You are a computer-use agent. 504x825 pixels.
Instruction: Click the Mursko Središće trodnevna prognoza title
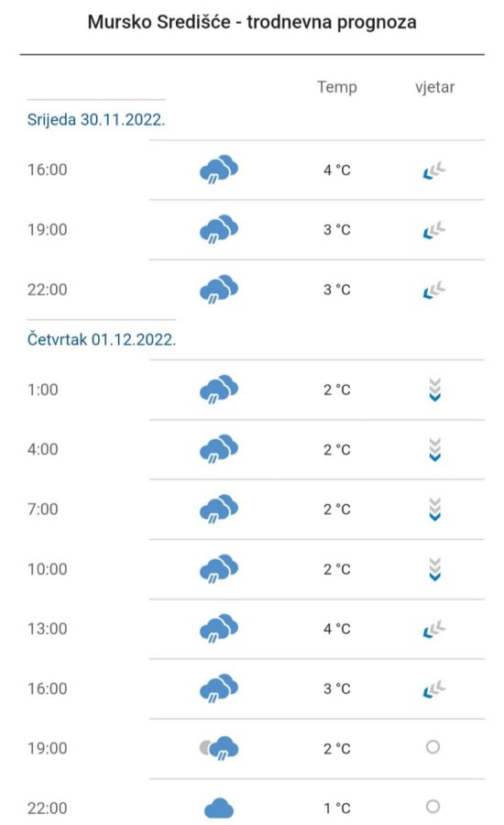252,22
